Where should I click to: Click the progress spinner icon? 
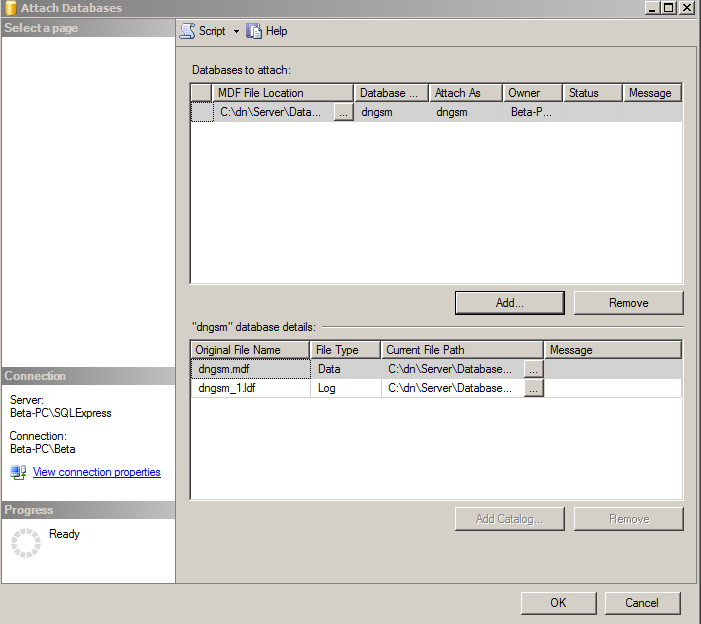click(x=25, y=543)
